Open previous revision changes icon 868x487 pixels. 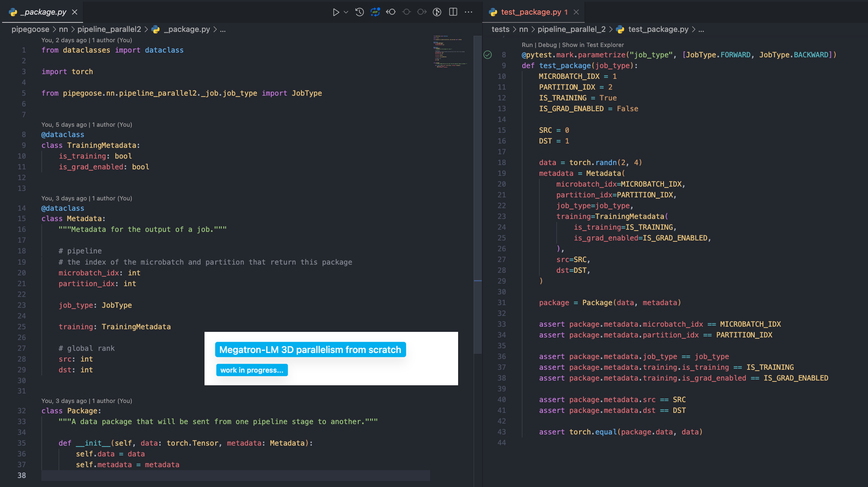[x=391, y=12]
